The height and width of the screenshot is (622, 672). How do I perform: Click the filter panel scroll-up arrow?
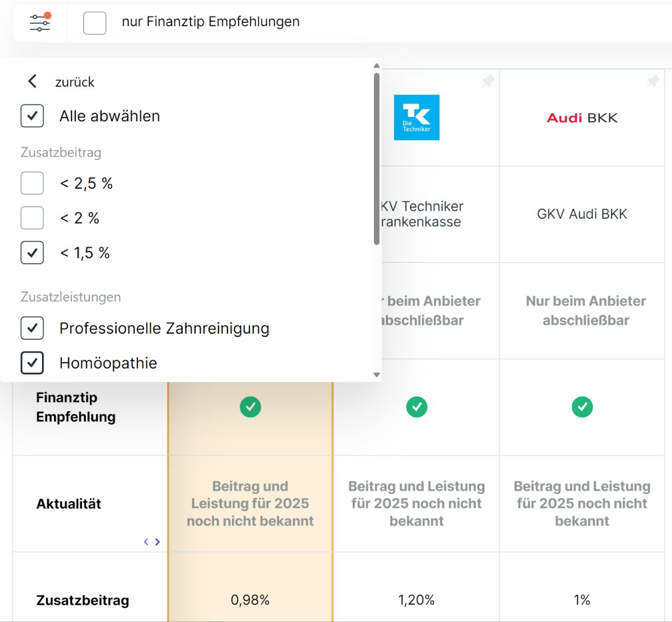click(x=377, y=65)
